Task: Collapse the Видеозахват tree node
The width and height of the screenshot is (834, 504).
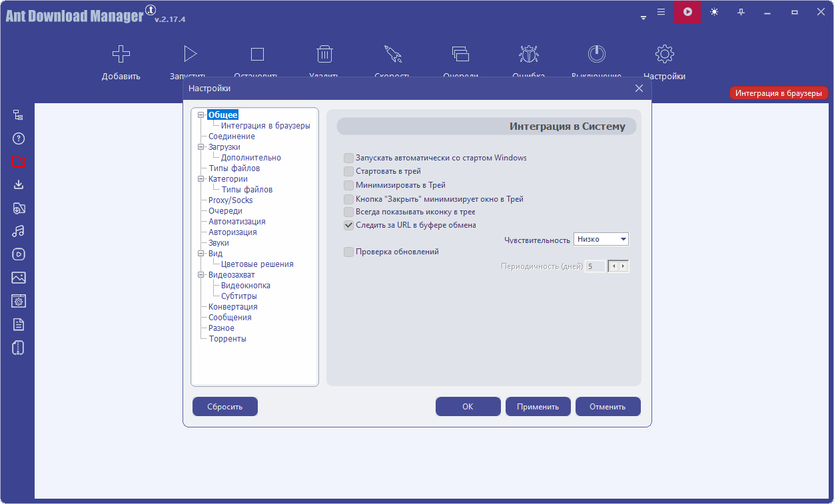Action: point(201,275)
